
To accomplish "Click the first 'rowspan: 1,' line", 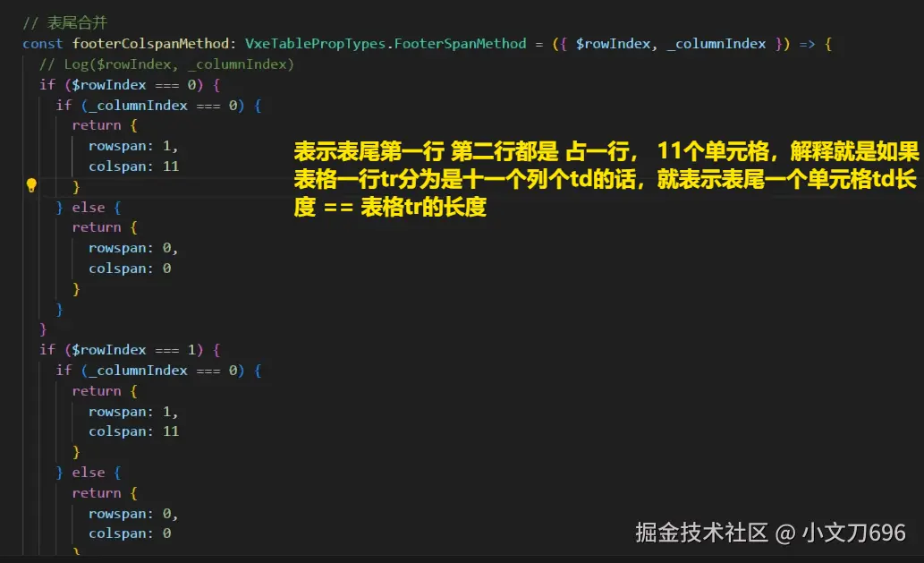I will tap(133, 146).
